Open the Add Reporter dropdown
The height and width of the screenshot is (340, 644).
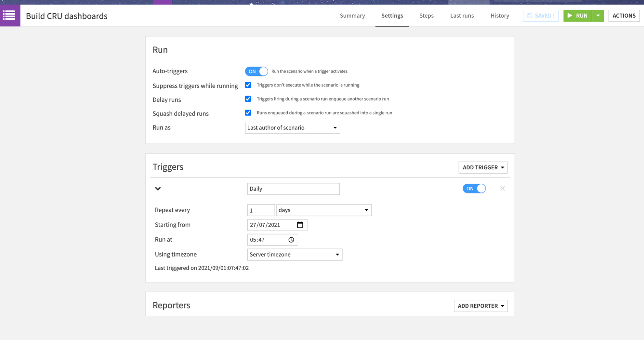pos(481,306)
